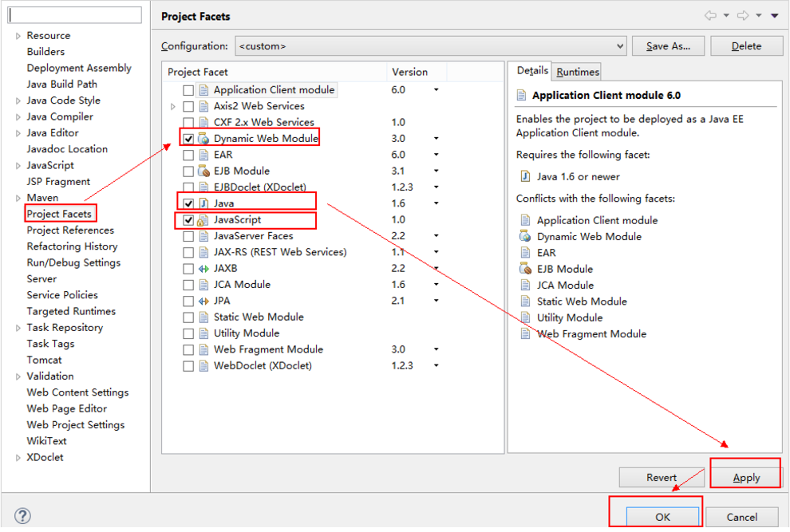
Task: Click the Utility Module facet document icon
Action: pos(203,333)
